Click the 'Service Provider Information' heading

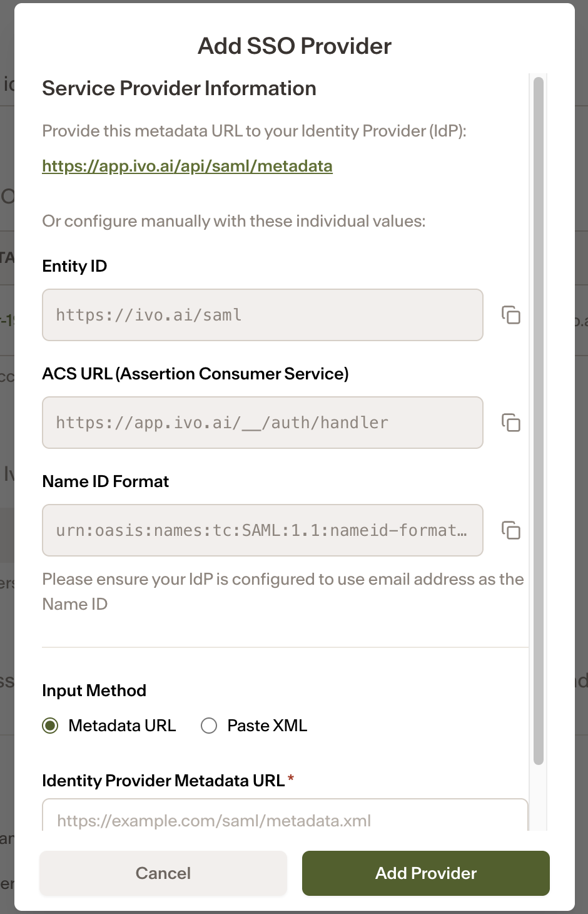click(x=179, y=88)
